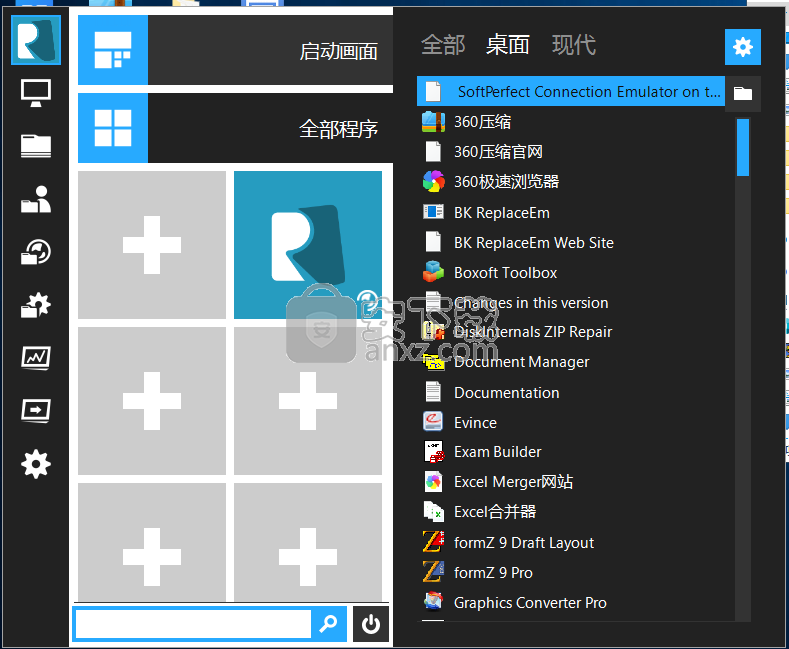The width and height of the screenshot is (789, 649).
Task: Open the 全部程序 tile
Action: click(235, 128)
